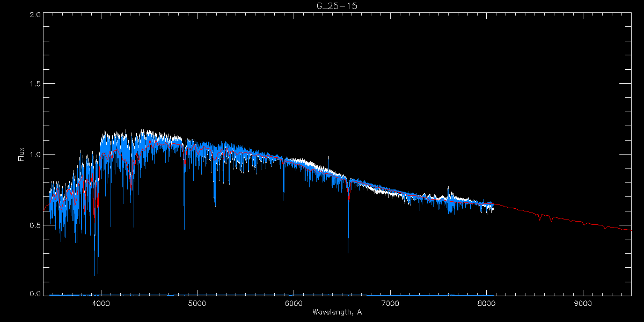Click the 1.0 y-axis tick label
Viewport: 644px width, 322px height.
(x=35, y=155)
